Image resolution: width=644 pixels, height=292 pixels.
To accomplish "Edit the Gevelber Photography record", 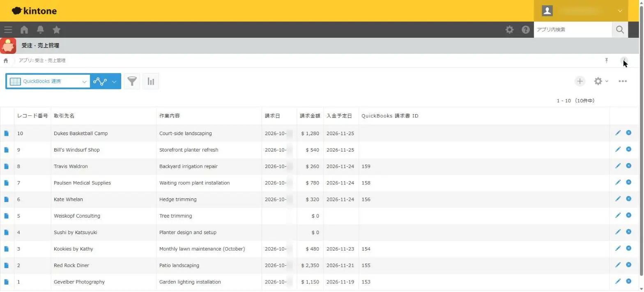I will 618,281.
